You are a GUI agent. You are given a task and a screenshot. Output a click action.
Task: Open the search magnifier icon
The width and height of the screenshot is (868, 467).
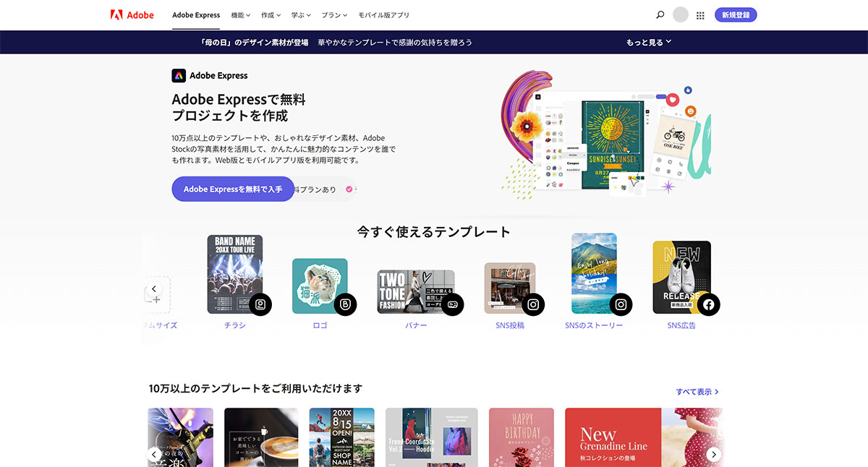point(660,14)
